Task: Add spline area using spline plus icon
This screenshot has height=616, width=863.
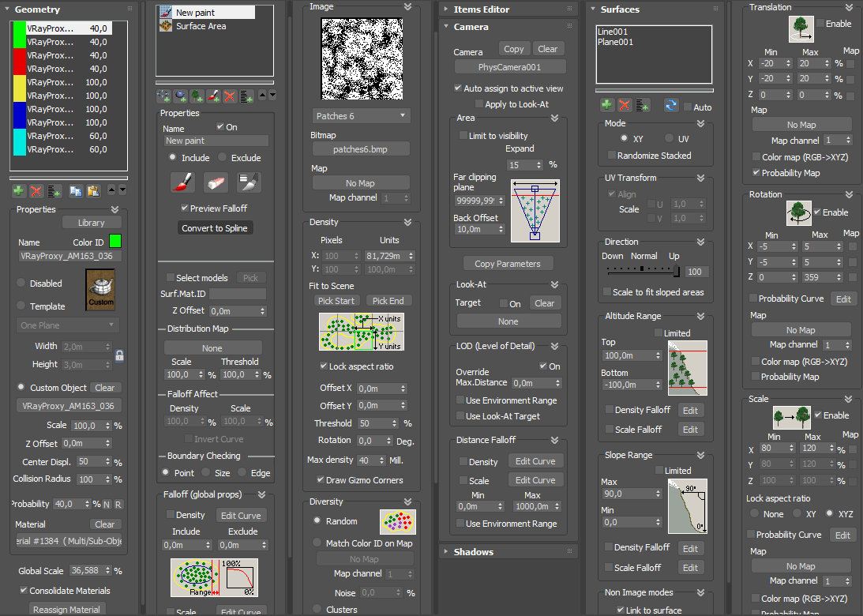Action: (x=163, y=96)
